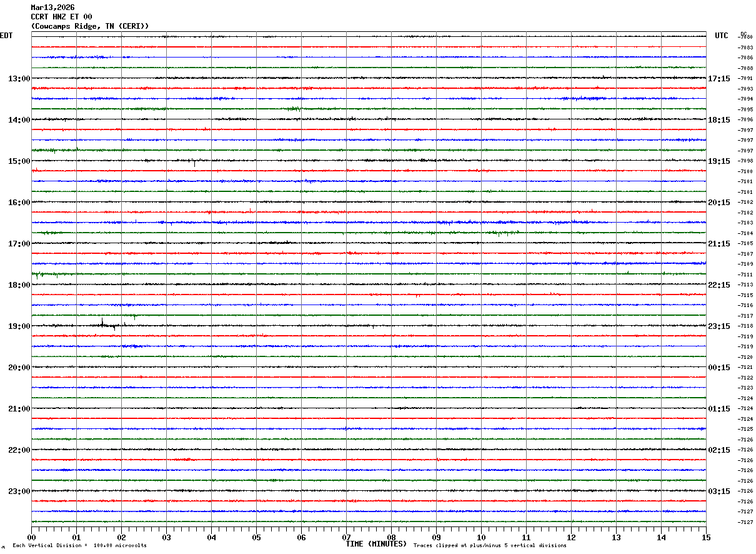Select the 17:00 EDT time label
The height and width of the screenshot is (554, 756).
click(19, 244)
